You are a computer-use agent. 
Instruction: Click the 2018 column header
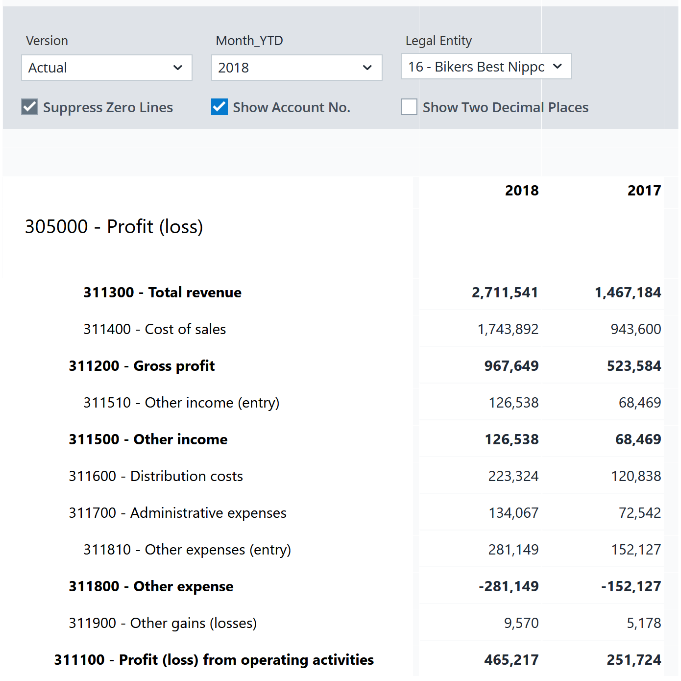pyautogui.click(x=522, y=190)
